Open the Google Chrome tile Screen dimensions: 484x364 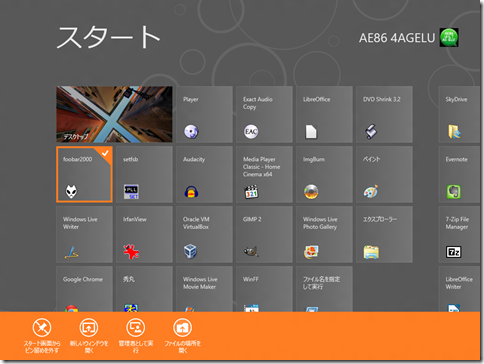[x=84, y=289]
